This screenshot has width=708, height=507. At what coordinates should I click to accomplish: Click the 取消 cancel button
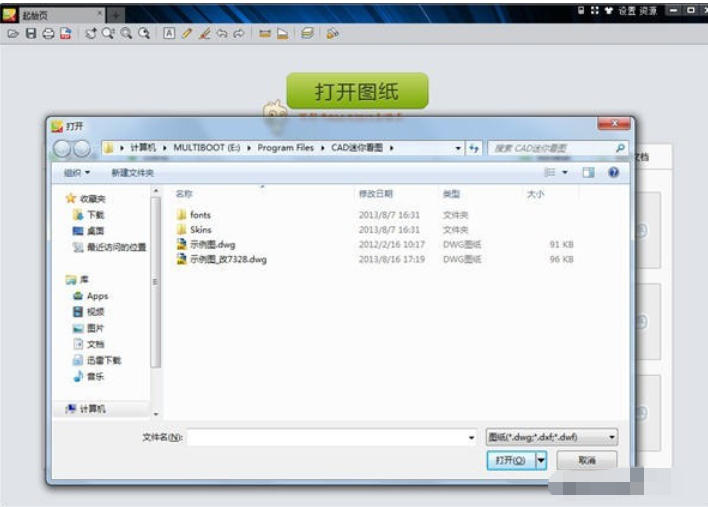click(x=587, y=460)
